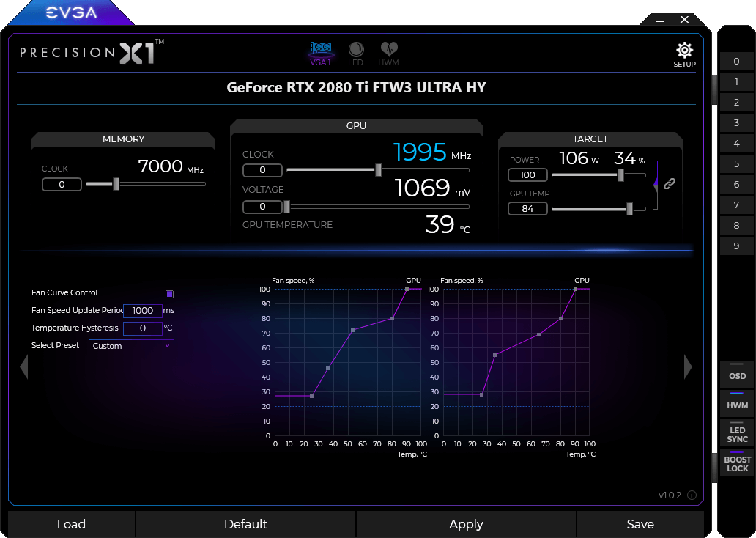756x538 pixels.
Task: Click left fan curve point near 46%
Action: 328,368
